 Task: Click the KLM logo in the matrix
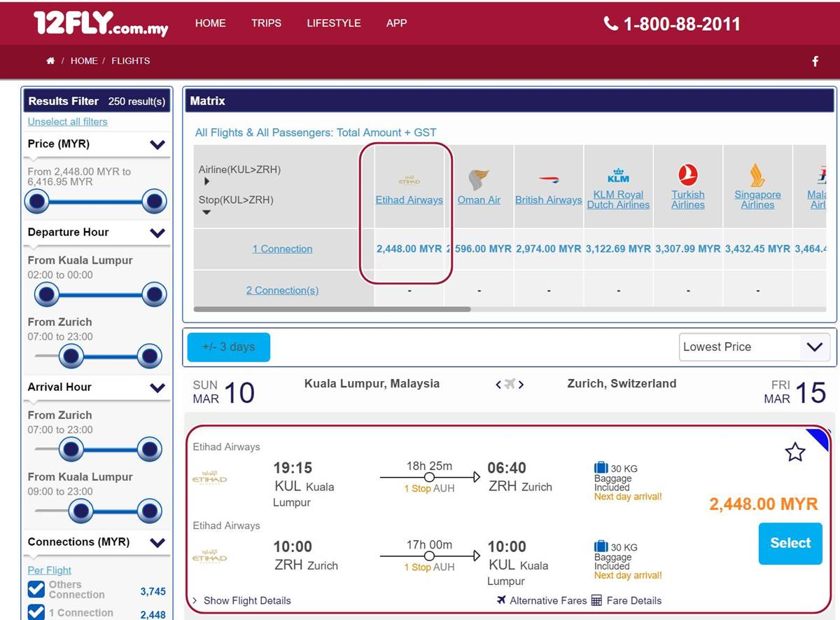pyautogui.click(x=619, y=175)
